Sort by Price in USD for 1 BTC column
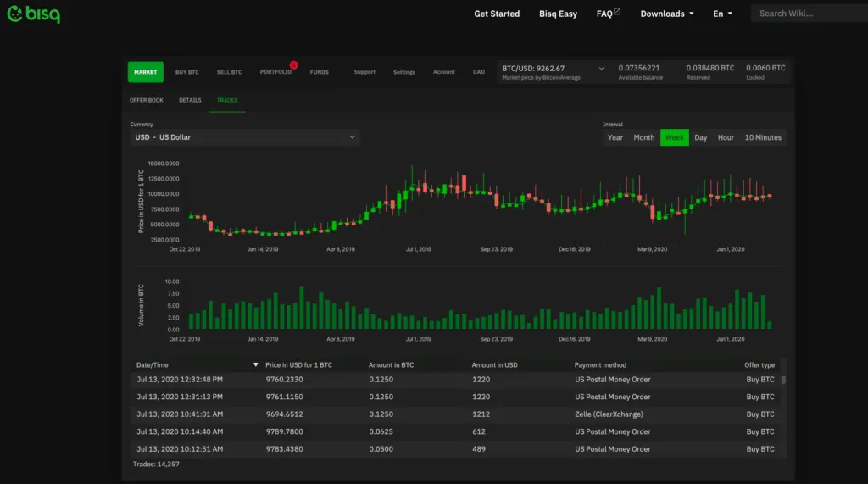 pos(299,365)
